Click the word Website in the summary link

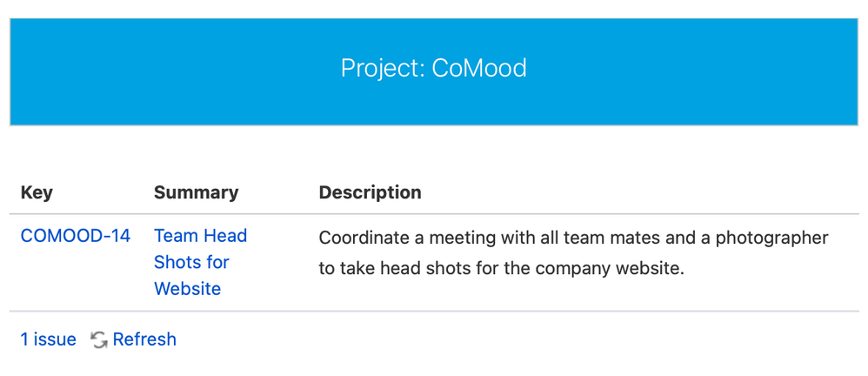[x=188, y=288]
